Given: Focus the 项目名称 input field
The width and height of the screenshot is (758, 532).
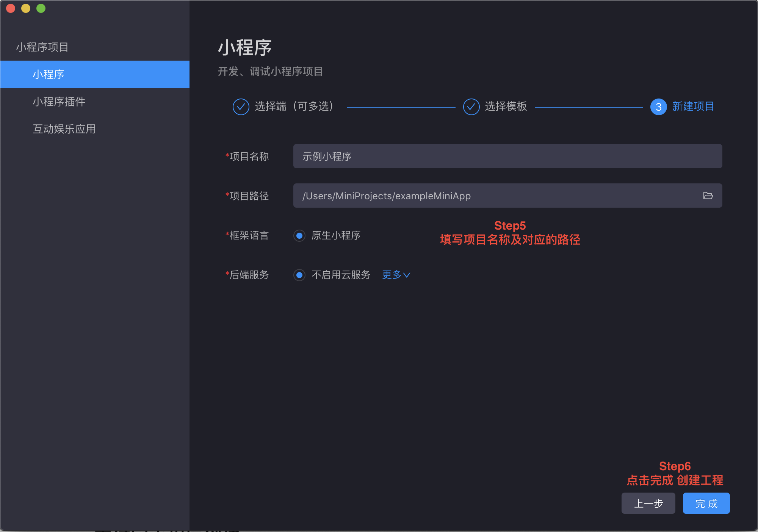Looking at the screenshot, I should [507, 156].
